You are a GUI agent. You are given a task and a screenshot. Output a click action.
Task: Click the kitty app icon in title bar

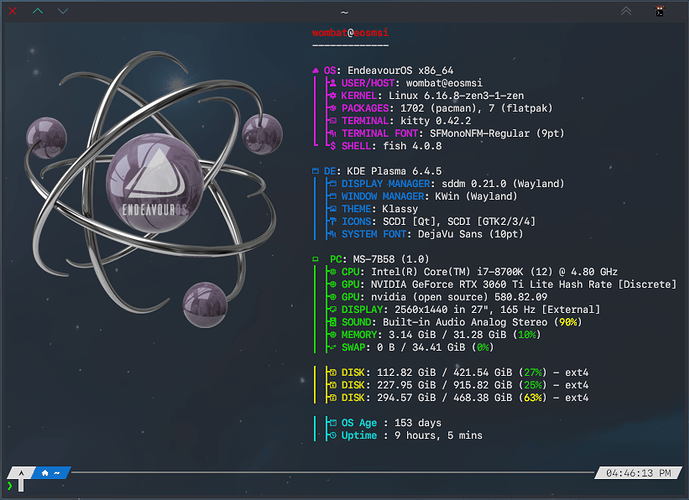pos(660,11)
